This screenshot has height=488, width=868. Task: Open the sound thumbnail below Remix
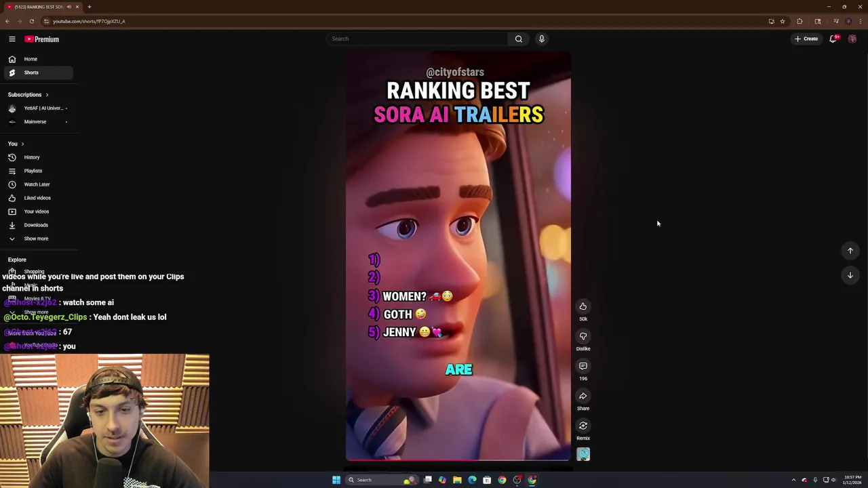583,454
